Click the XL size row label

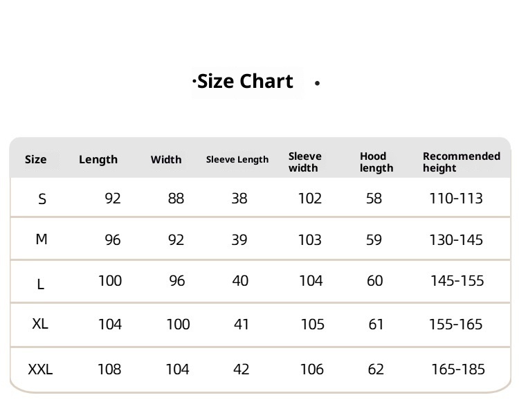(40, 323)
